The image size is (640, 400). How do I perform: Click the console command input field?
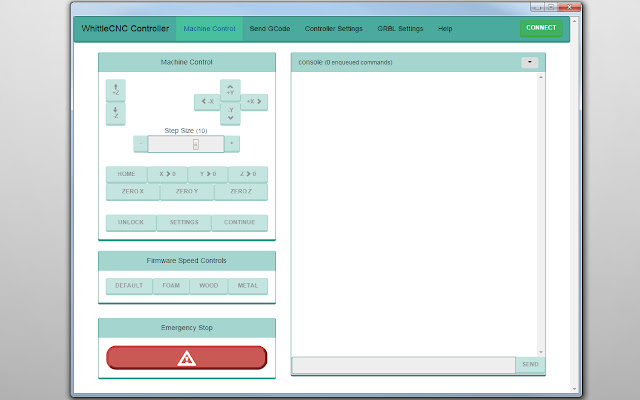pos(403,365)
